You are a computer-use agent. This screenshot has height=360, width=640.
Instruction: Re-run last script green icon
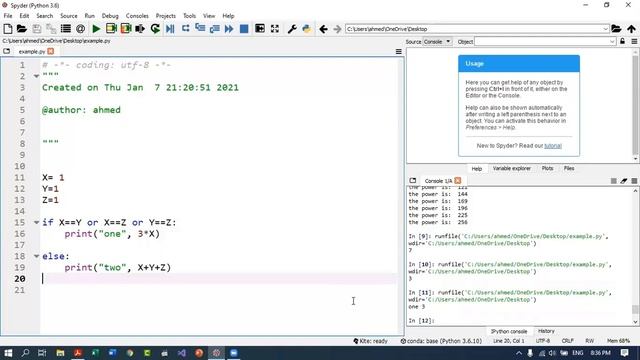(155, 29)
